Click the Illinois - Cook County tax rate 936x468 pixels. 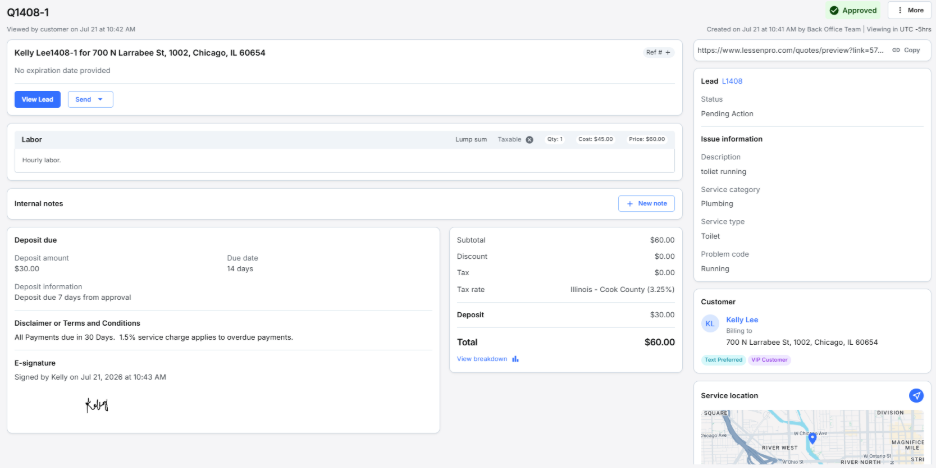coord(623,290)
